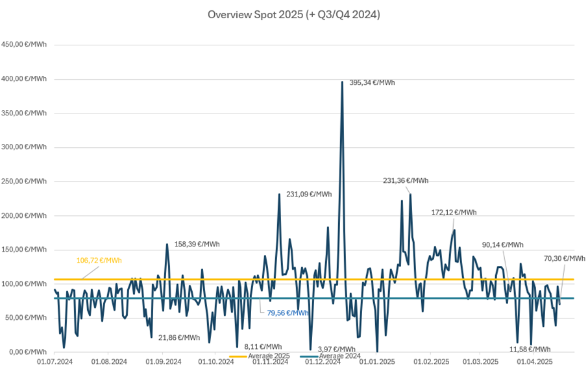Click the 21,86 €/MWh low-point label
Image resolution: width=588 pixels, height=369 pixels.
point(179,338)
